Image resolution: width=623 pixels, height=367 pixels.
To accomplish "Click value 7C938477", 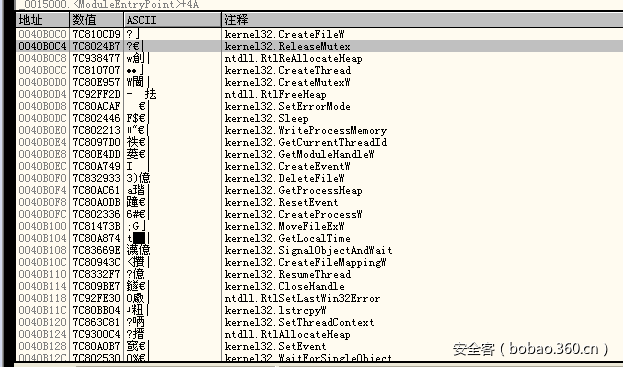I will click(x=96, y=58).
